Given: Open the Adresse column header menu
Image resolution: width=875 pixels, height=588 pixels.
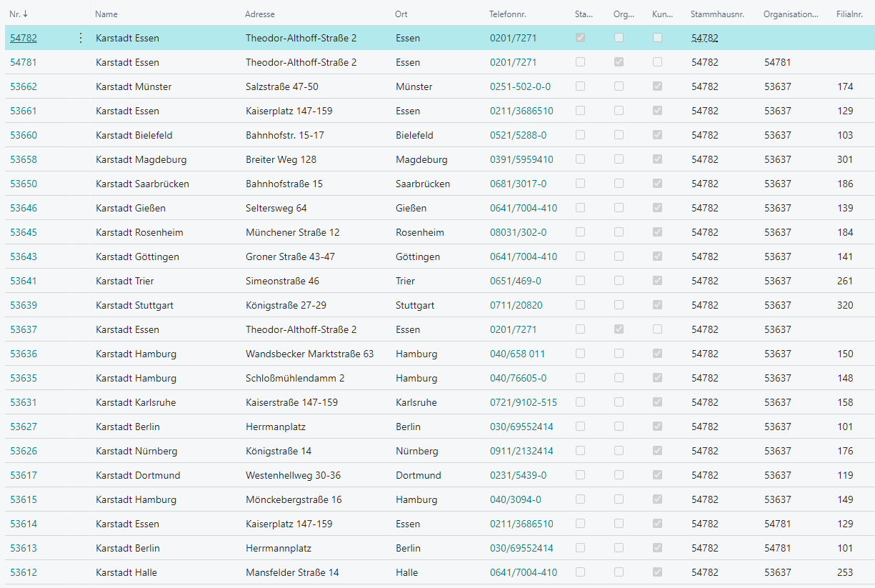Looking at the screenshot, I should pos(259,14).
